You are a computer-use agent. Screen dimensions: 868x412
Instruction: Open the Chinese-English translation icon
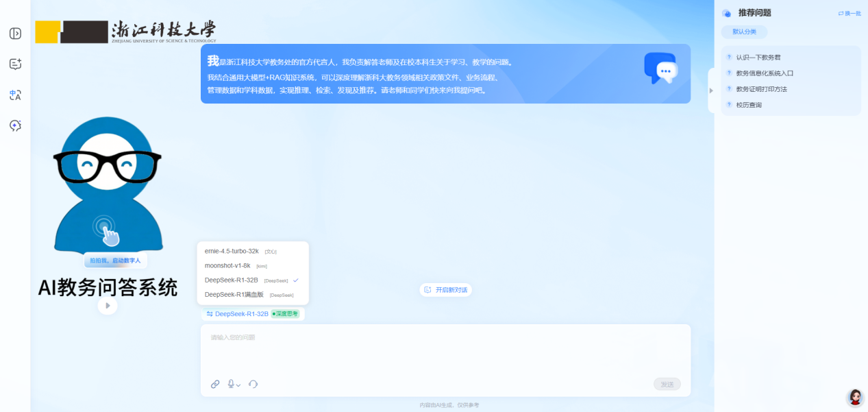point(15,95)
